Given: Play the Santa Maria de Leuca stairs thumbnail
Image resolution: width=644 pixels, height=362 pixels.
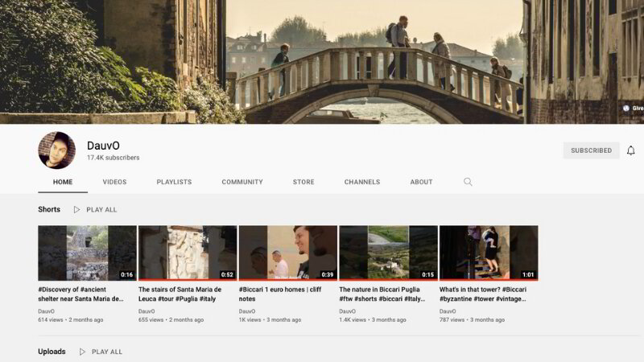Looking at the screenshot, I should (x=187, y=253).
